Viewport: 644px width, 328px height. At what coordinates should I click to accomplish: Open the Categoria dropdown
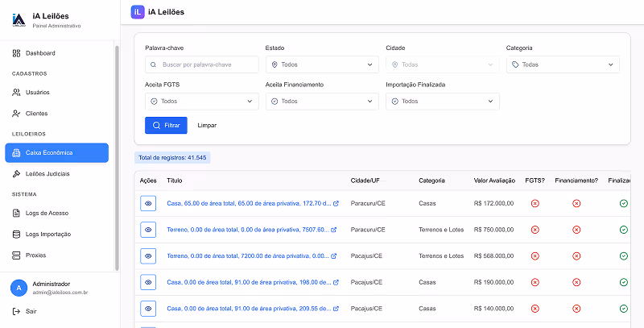(563, 64)
